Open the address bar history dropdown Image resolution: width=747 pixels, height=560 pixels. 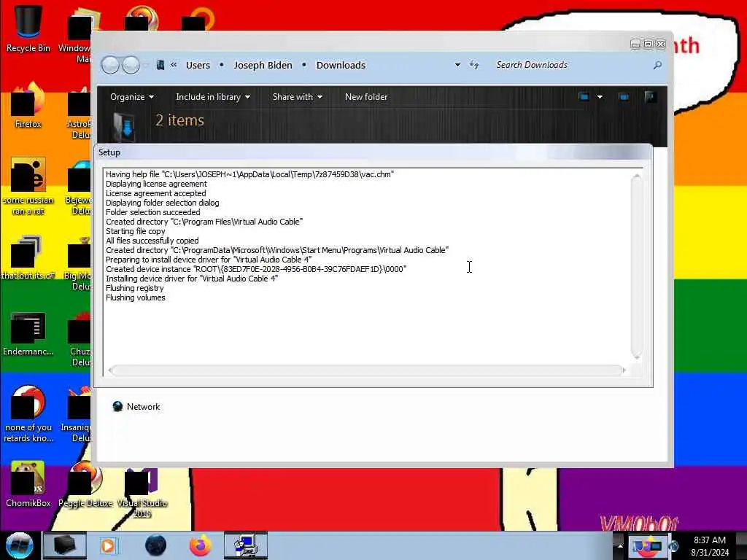point(457,65)
